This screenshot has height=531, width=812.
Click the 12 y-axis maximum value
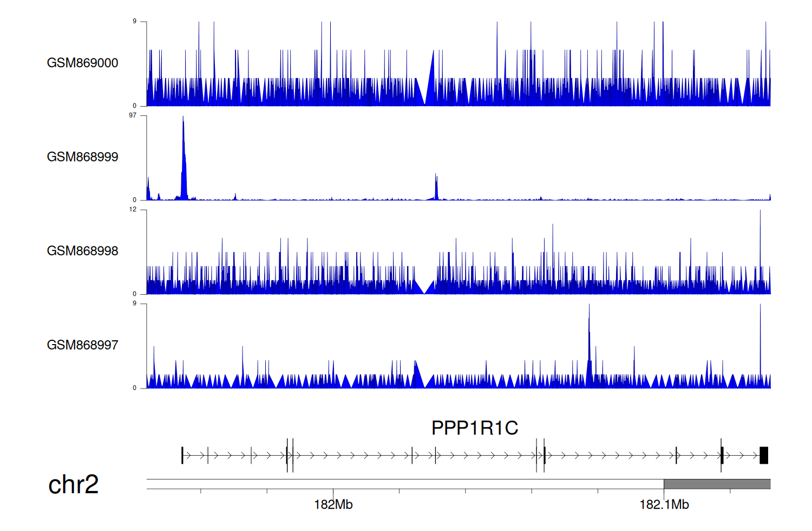click(133, 210)
